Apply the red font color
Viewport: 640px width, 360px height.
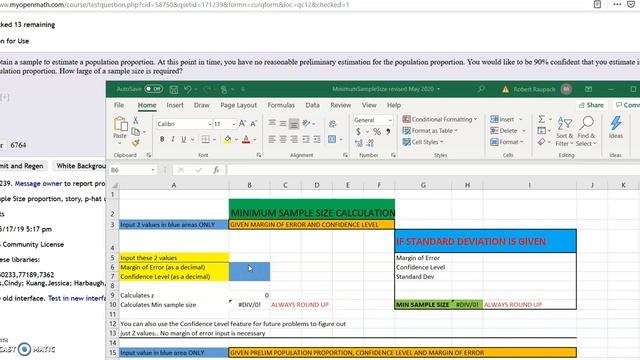pyautogui.click(x=246, y=140)
